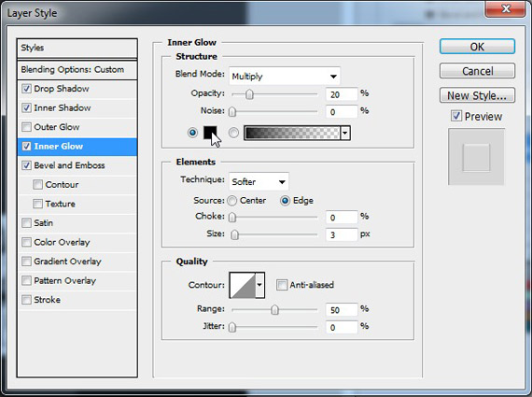Enable the Texture sub-option checkbox
This screenshot has height=397, width=532.
tap(37, 204)
